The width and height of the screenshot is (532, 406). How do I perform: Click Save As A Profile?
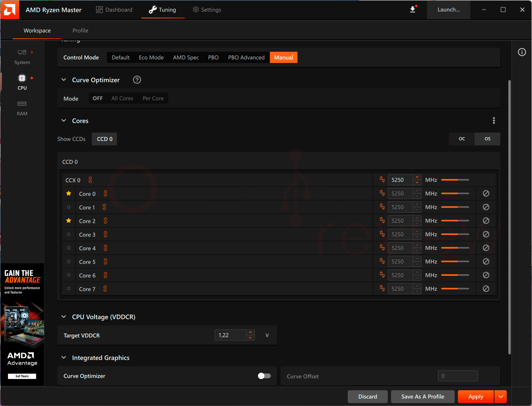(423, 397)
